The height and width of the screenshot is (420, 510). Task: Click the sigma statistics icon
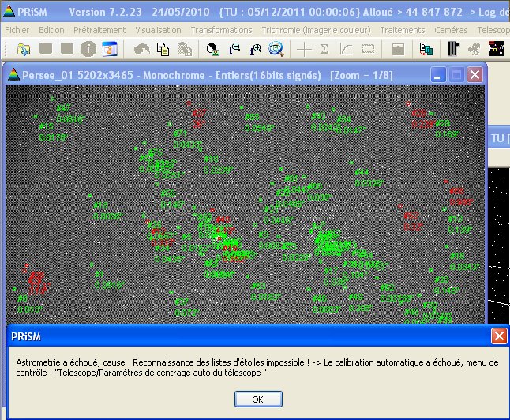click(324, 48)
